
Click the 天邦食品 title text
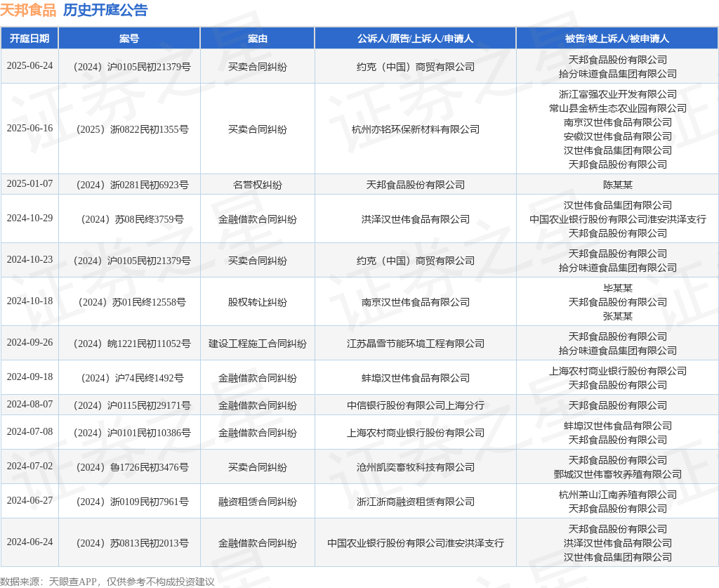point(28,10)
